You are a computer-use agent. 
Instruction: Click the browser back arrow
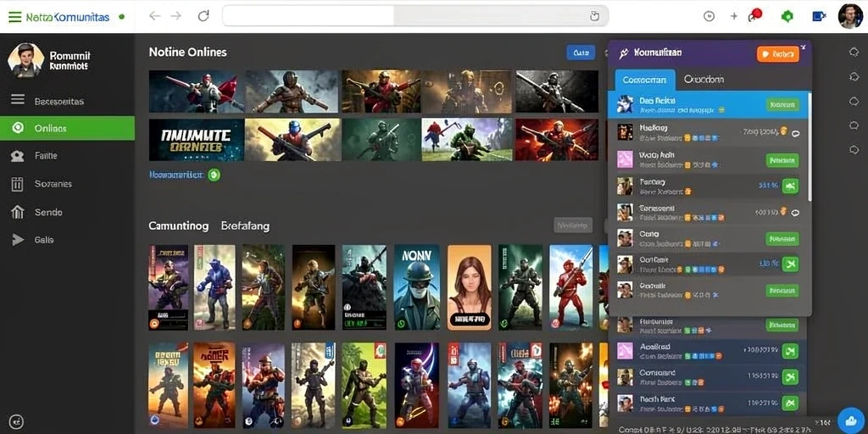coord(154,16)
